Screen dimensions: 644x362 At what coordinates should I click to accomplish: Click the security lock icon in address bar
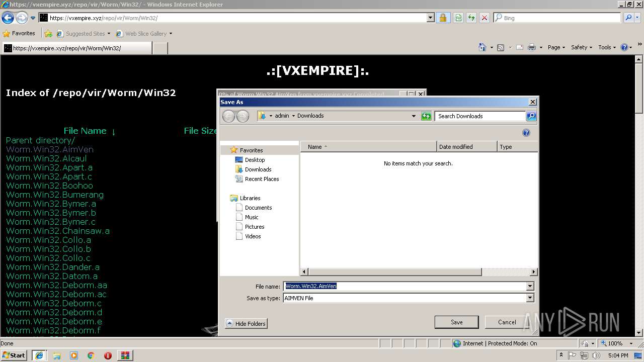(x=443, y=18)
